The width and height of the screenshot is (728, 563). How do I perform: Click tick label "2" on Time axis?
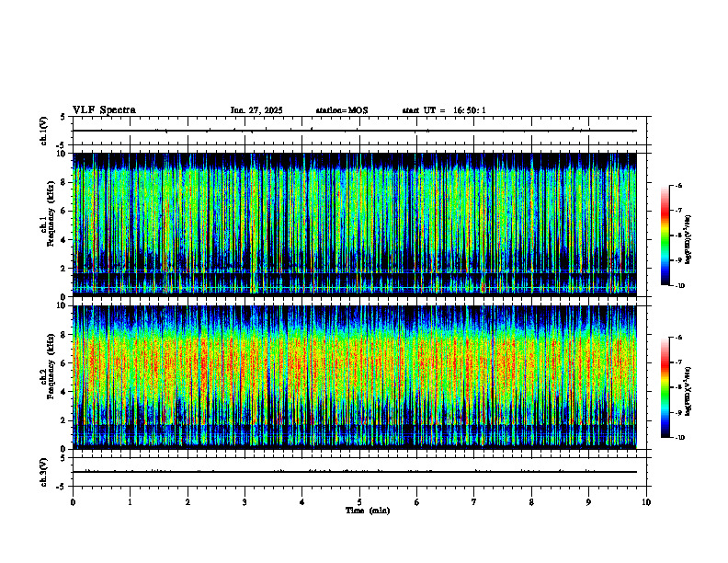tap(188, 502)
